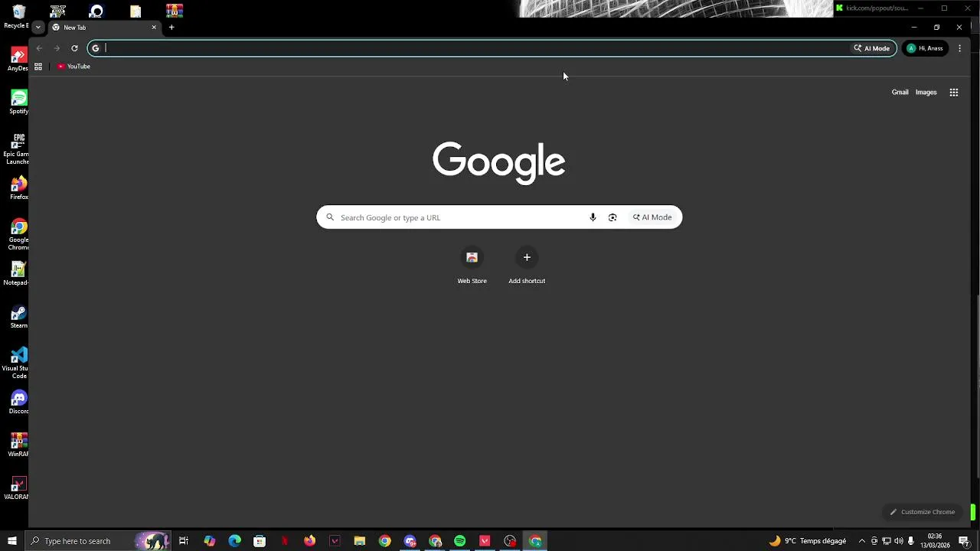Open the Firefox desktop icon
The image size is (980, 551).
(18, 187)
